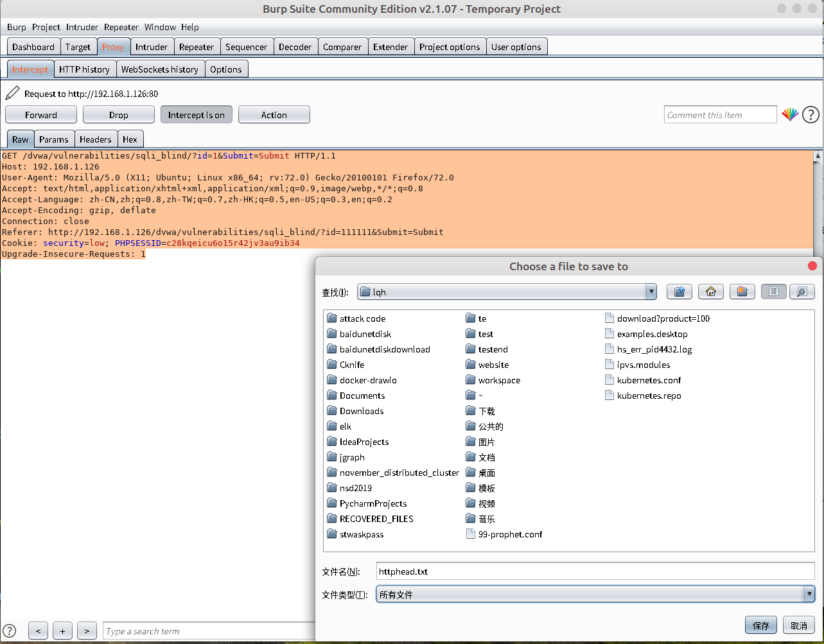Image resolution: width=824 pixels, height=644 pixels.
Task: Select the baidunetdisk folder icon
Action: pyautogui.click(x=332, y=334)
